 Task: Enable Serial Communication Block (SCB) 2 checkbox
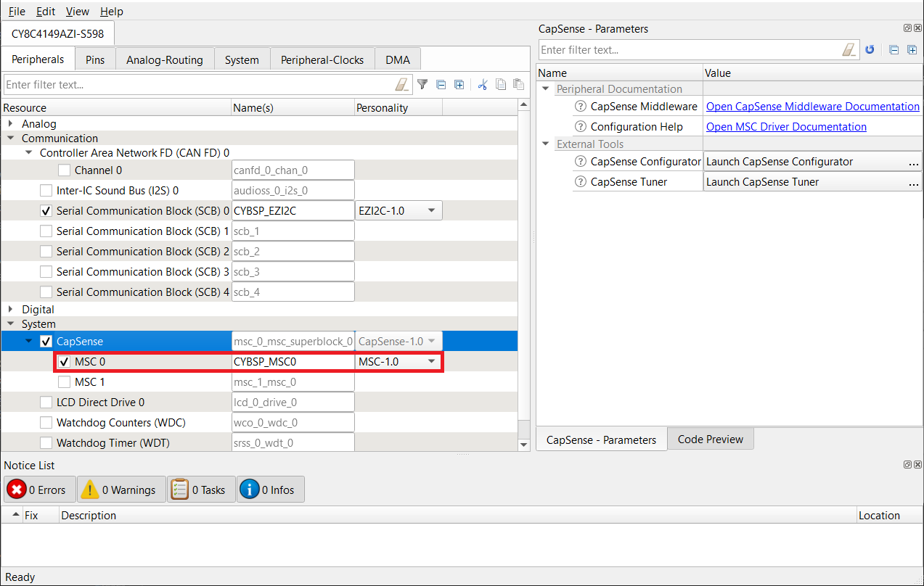pos(46,252)
